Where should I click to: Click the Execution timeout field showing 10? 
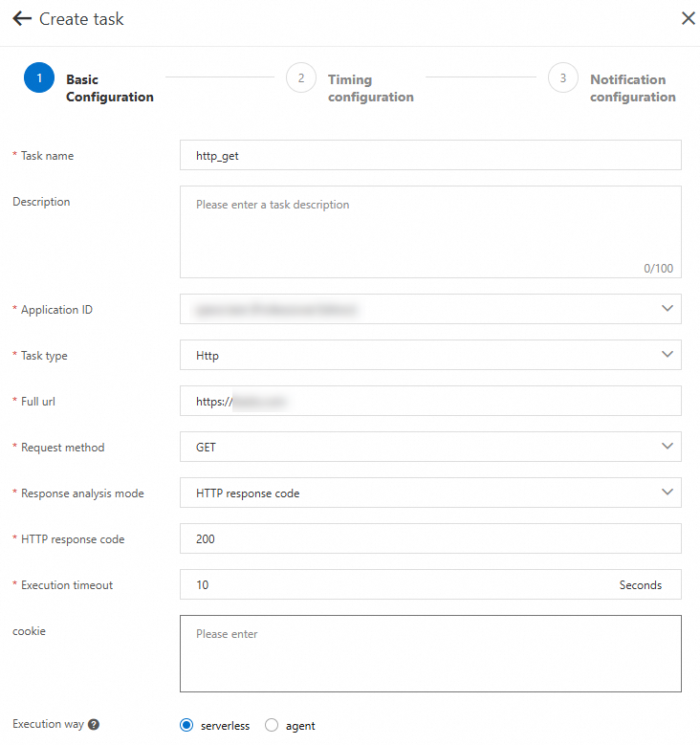[430, 584]
